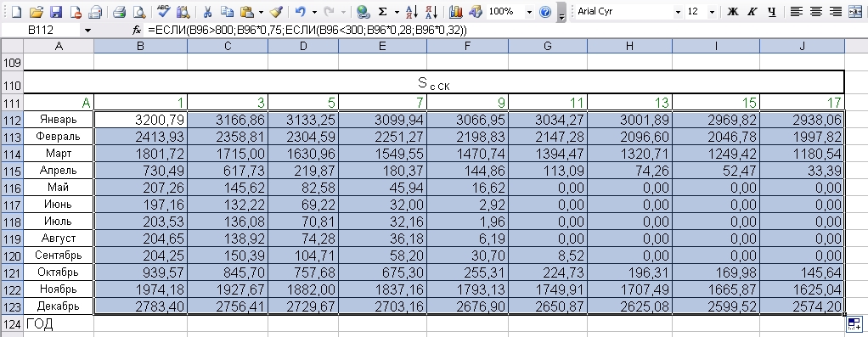The height and width of the screenshot is (337, 868).
Task: Open Excel Help with the question mark
Action: pyautogui.click(x=545, y=11)
